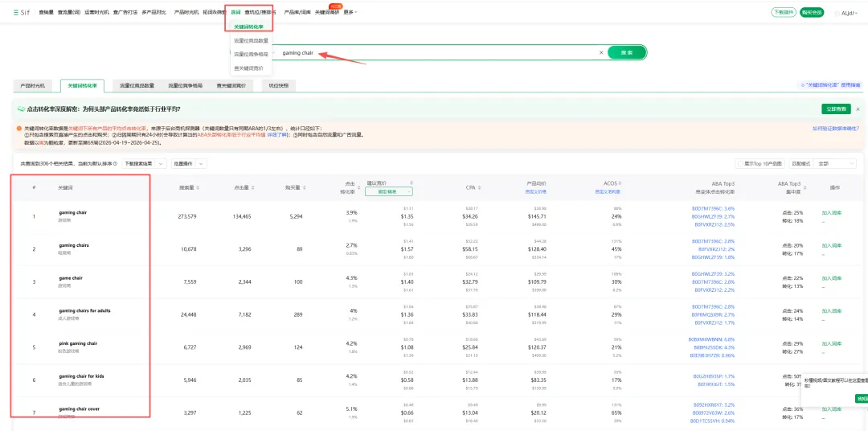Viewport: 868px width, 431px height.
Task: Open the 批量操作 dropdown
Action: click(x=189, y=164)
